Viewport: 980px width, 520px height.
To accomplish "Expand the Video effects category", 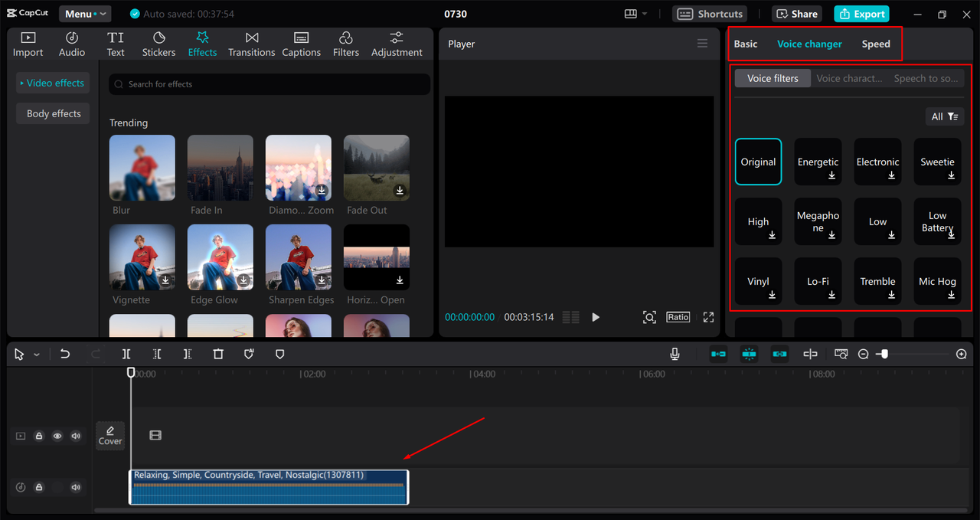I will (x=53, y=83).
